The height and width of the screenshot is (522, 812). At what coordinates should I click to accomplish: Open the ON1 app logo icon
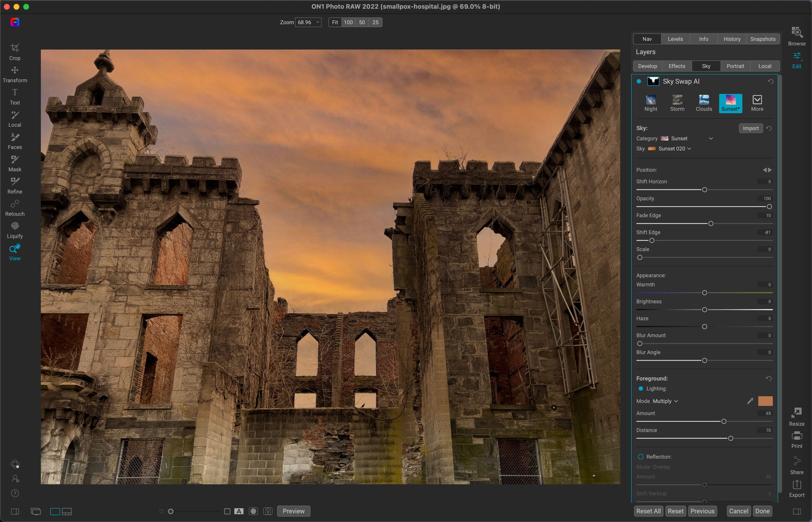pos(15,22)
